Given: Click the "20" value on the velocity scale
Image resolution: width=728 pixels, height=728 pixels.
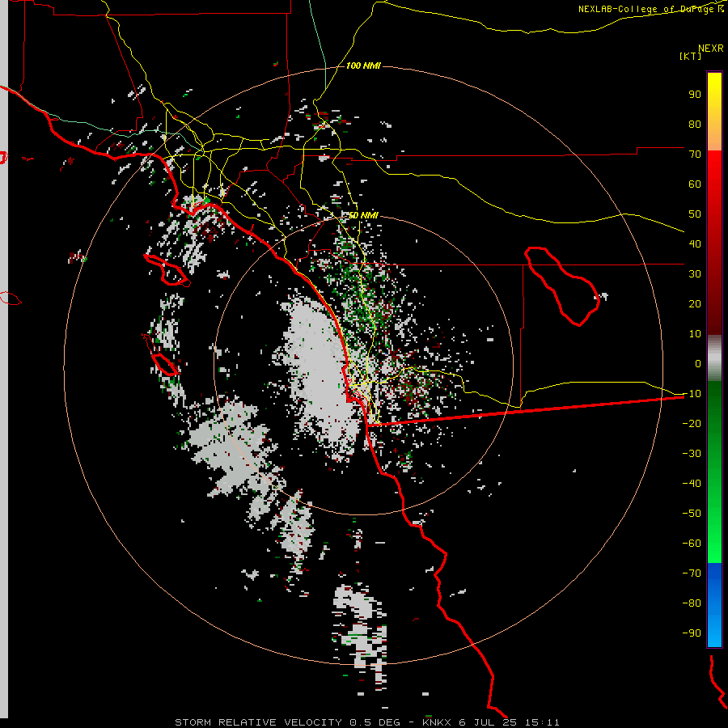Looking at the screenshot, I should [x=695, y=304].
